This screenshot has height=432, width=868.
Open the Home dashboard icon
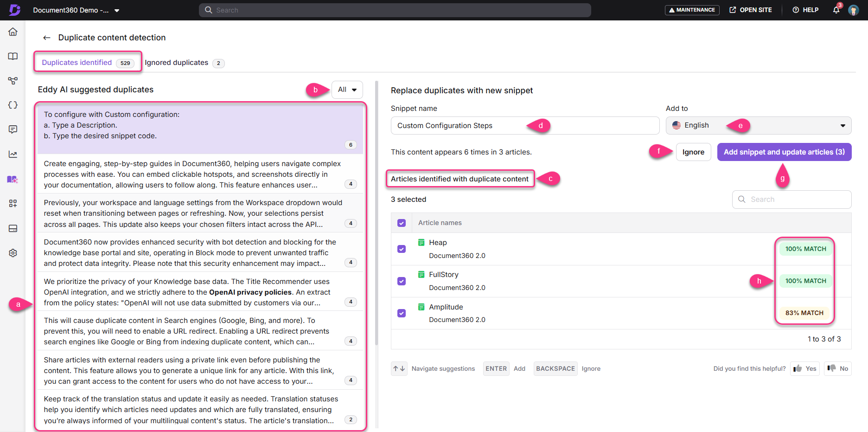[13, 32]
